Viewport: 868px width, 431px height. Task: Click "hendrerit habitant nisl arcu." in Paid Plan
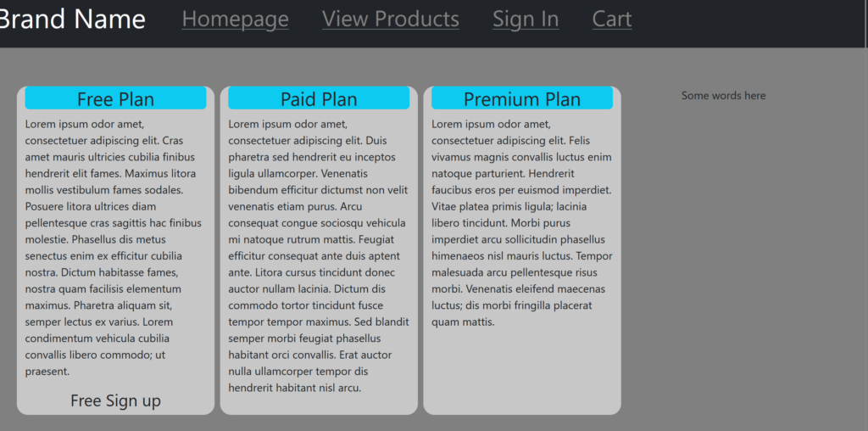[x=294, y=389]
